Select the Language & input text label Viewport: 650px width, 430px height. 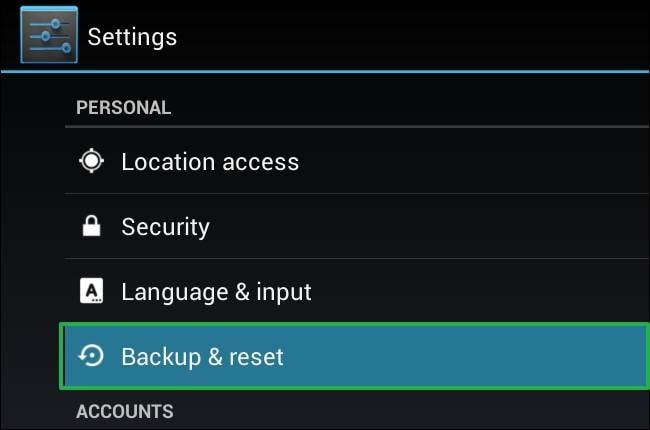[x=216, y=292]
